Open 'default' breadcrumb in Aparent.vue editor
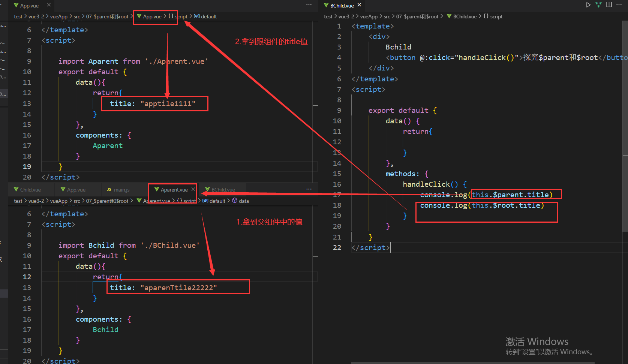Viewport: 628px width, 364px height. pyautogui.click(x=217, y=201)
